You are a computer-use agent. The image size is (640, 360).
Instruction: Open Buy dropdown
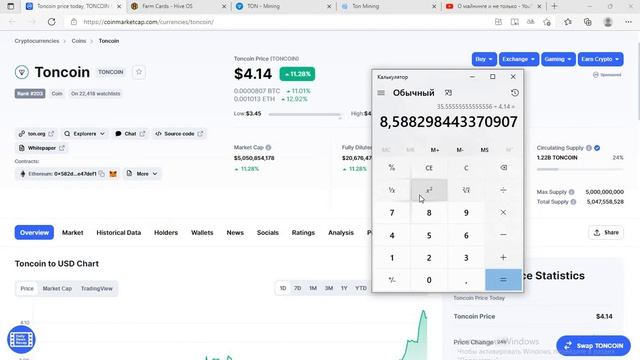(484, 59)
